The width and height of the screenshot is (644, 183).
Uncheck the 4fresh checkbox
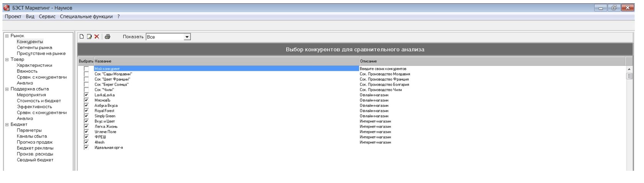86,142
